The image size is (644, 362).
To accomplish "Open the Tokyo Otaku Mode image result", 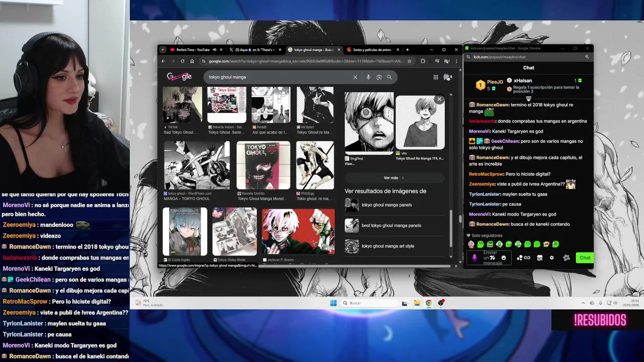I will (x=234, y=232).
